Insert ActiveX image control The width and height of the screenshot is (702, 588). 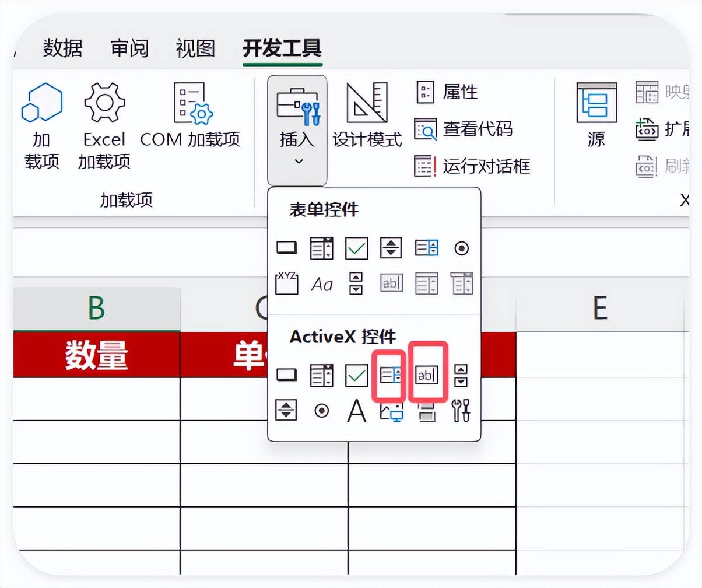[x=391, y=411]
